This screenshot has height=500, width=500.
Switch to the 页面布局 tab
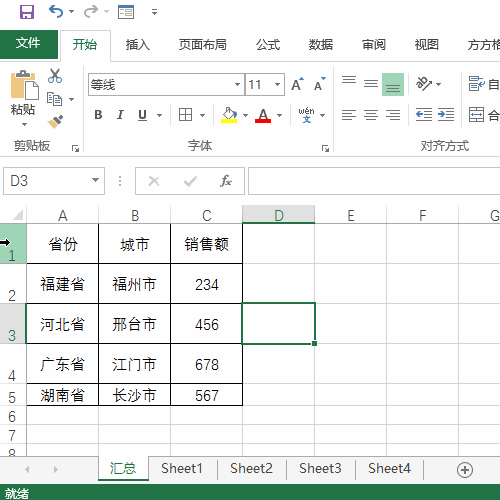pyautogui.click(x=202, y=45)
